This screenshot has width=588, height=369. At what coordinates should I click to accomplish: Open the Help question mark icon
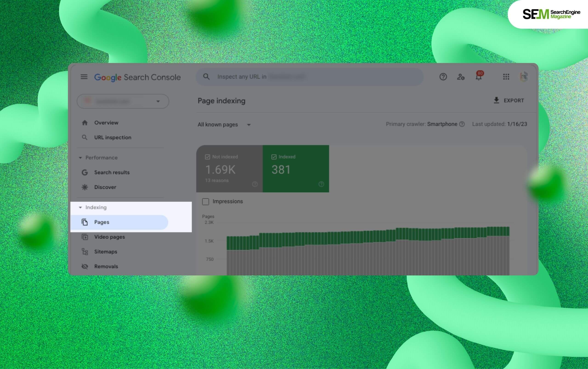pos(443,77)
